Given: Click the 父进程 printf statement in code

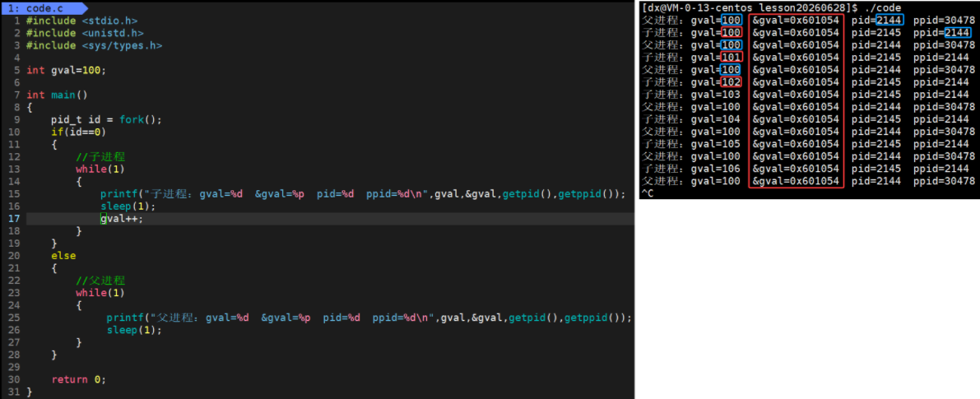Looking at the screenshot, I should point(369,318).
